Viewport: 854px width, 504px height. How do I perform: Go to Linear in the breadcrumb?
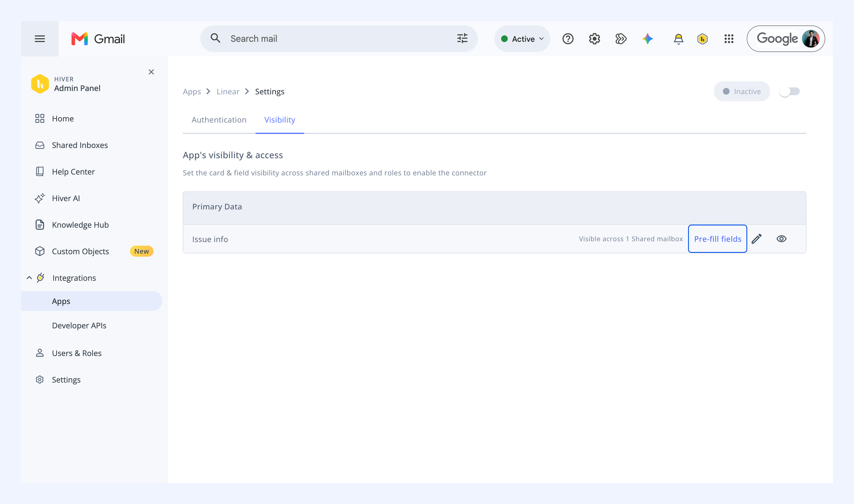(228, 92)
